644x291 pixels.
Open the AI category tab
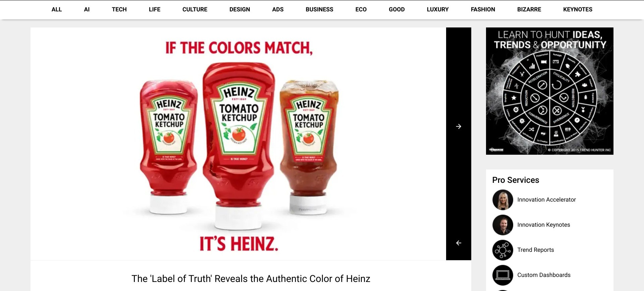(x=87, y=9)
